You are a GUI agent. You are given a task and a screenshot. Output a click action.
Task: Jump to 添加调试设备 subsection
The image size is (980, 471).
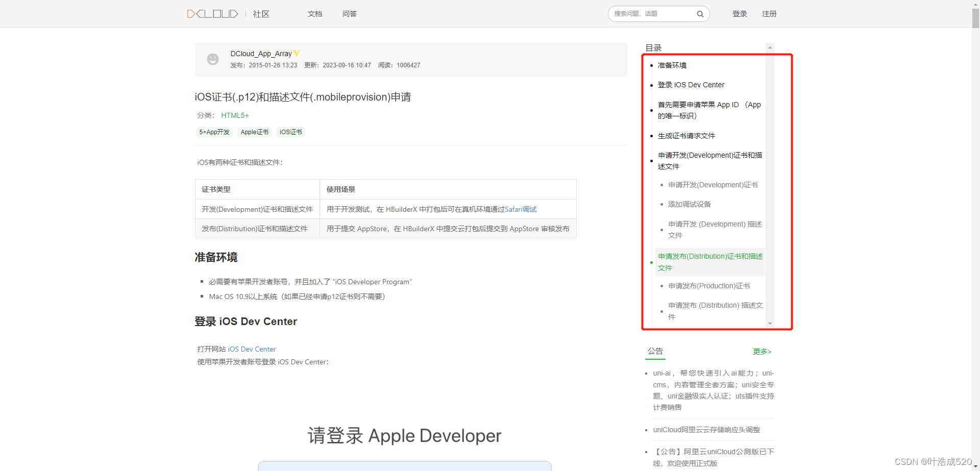point(689,204)
